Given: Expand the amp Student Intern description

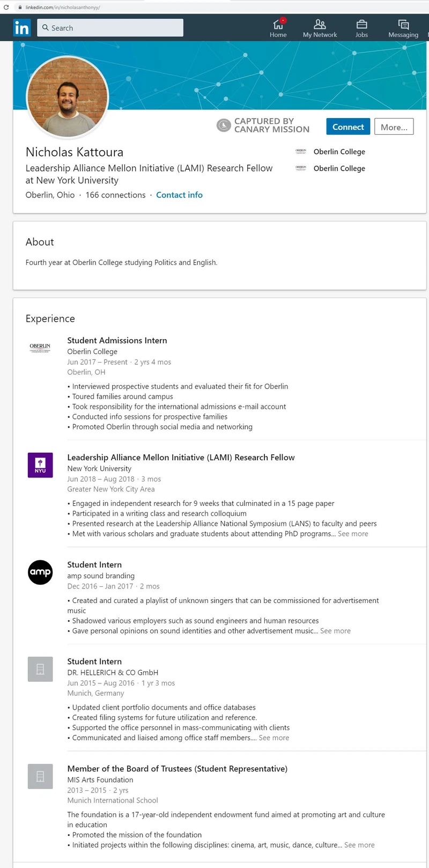Looking at the screenshot, I should (335, 631).
